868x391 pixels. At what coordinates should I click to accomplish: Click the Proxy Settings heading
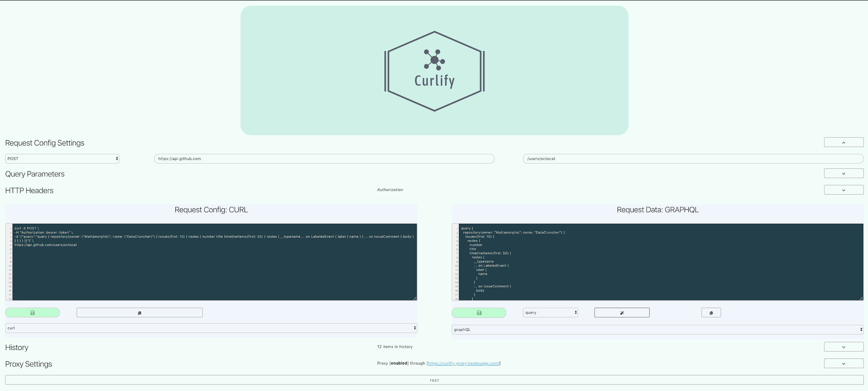coord(29,364)
